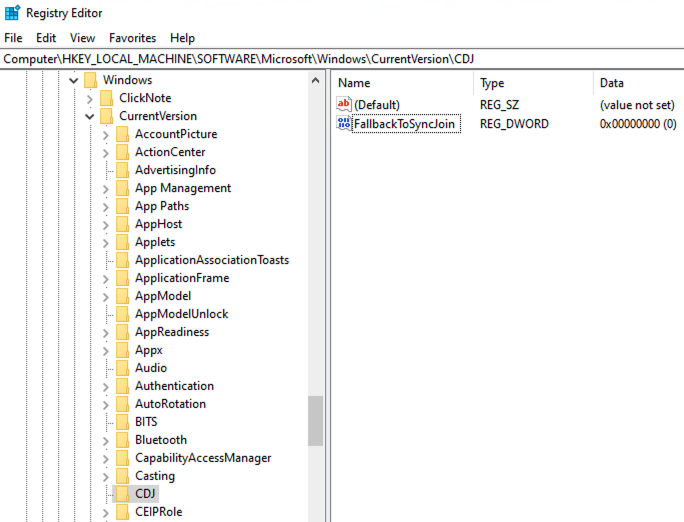Screen dimensions: 684x522
Task: Click the App Management folder icon
Action: (x=123, y=188)
